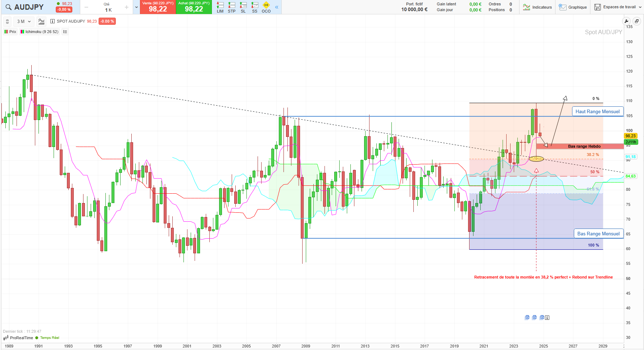The width and height of the screenshot is (644, 350).
Task: Click the red Vente 98,22 sell button
Action: (x=158, y=7)
